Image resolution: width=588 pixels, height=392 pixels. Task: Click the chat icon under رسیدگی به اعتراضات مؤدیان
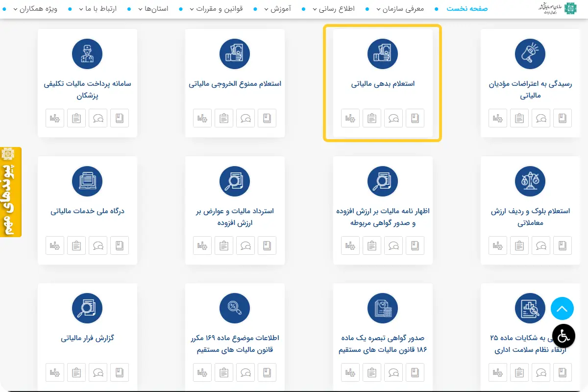(x=541, y=118)
